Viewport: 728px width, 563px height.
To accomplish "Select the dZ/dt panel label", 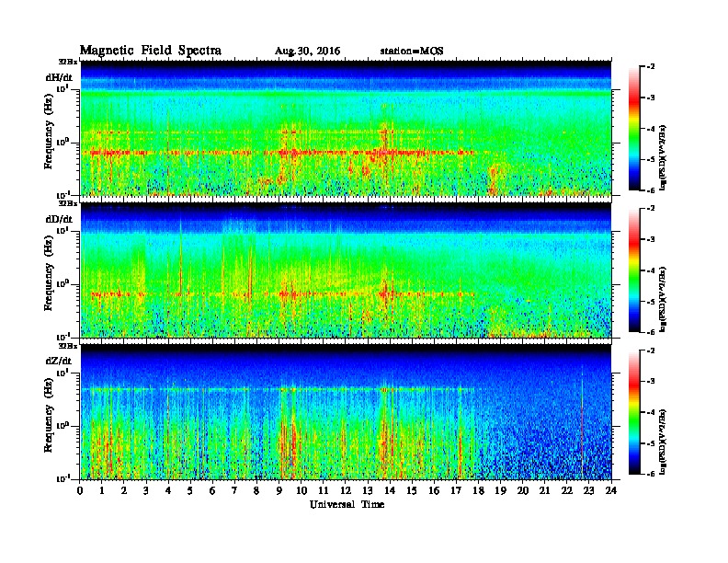I will coord(59,361).
